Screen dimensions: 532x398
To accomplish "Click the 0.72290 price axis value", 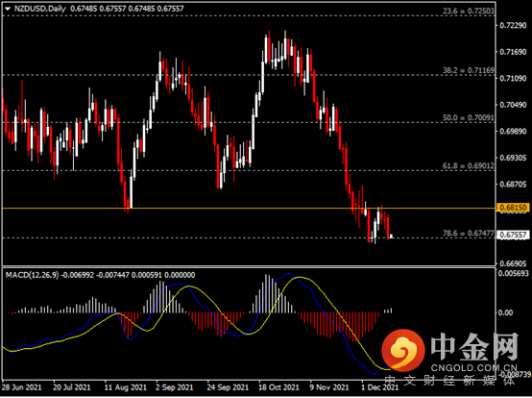I will [x=513, y=26].
